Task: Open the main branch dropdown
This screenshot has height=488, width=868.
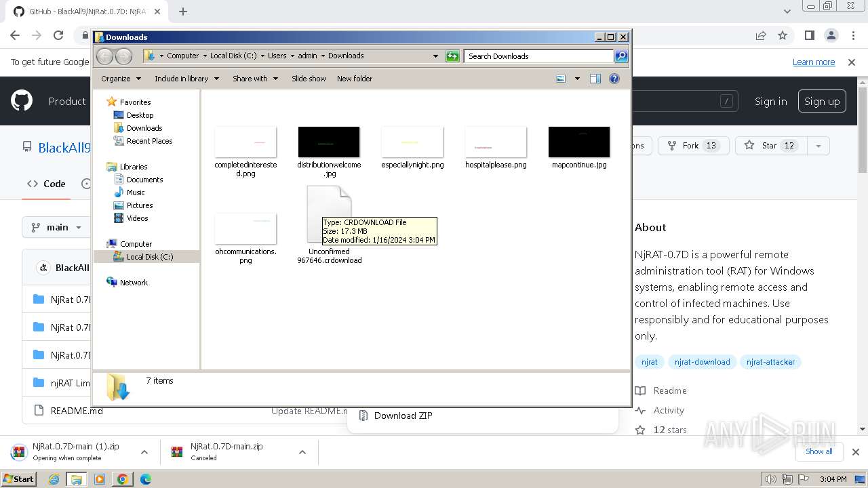Action: coord(57,227)
